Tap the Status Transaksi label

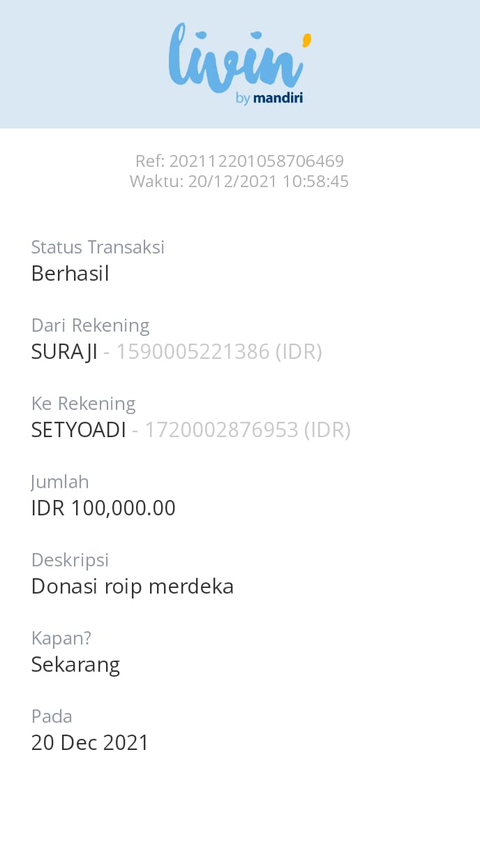tap(98, 247)
